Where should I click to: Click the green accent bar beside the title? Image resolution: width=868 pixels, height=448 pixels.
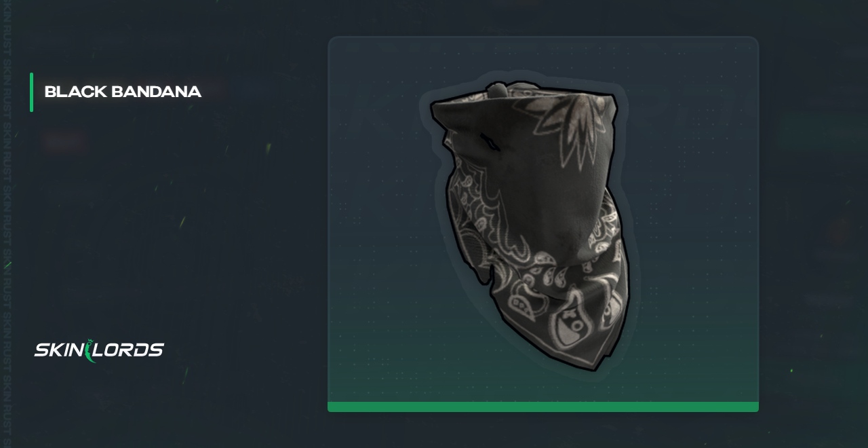31,92
